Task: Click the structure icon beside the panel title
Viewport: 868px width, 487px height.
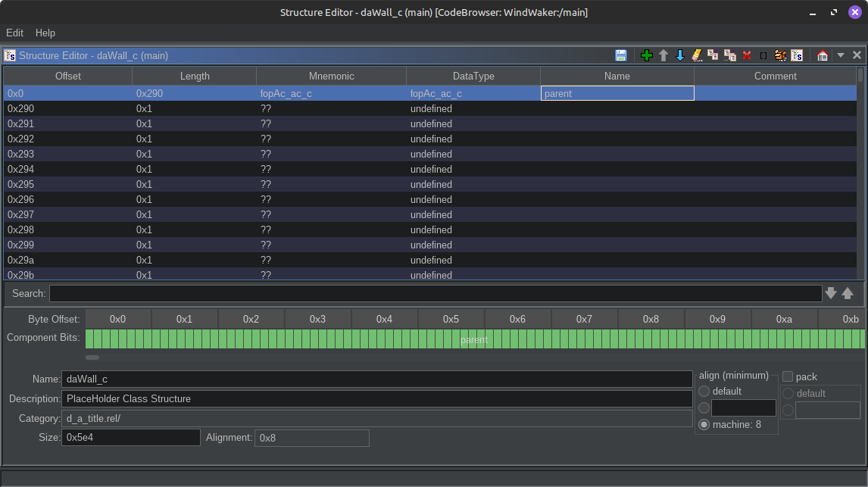Action: [x=10, y=55]
